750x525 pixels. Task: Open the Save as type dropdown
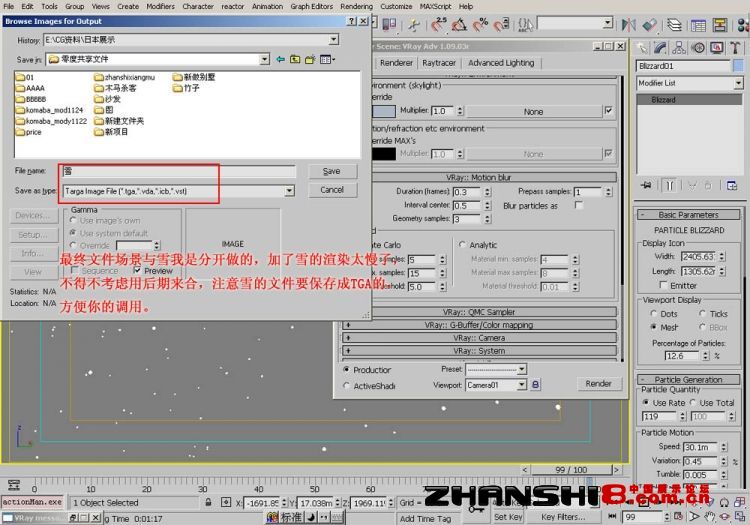point(289,191)
